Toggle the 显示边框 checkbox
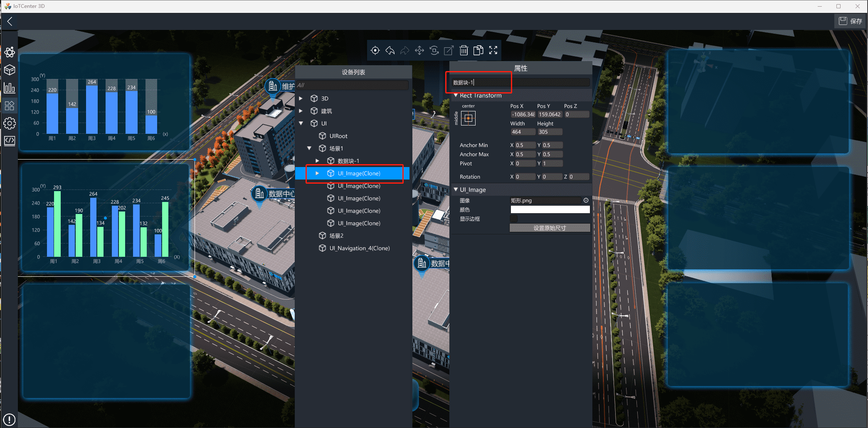This screenshot has width=868, height=428. (514, 219)
